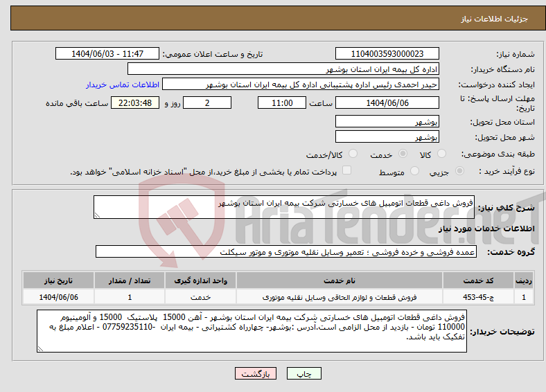
Task: Select the کالا radio button
Action: pos(441,154)
